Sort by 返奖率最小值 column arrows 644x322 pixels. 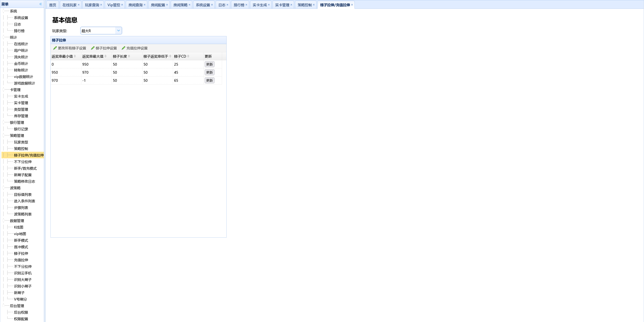tap(75, 56)
